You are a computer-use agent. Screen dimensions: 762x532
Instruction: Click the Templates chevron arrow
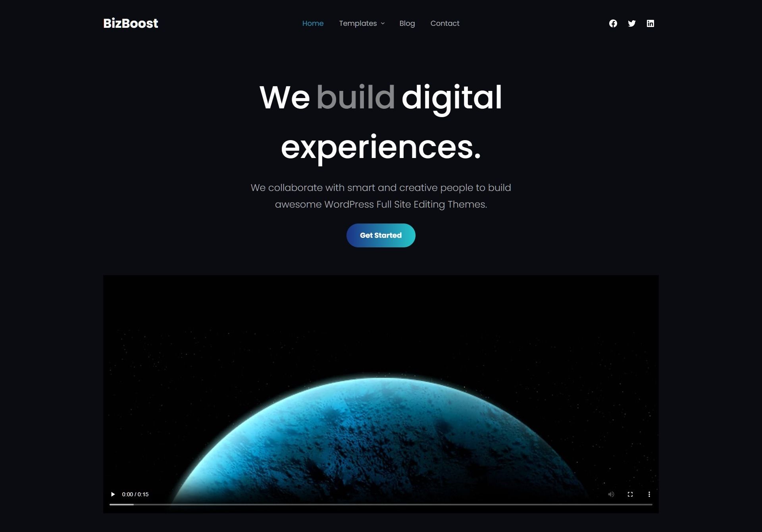pos(382,23)
